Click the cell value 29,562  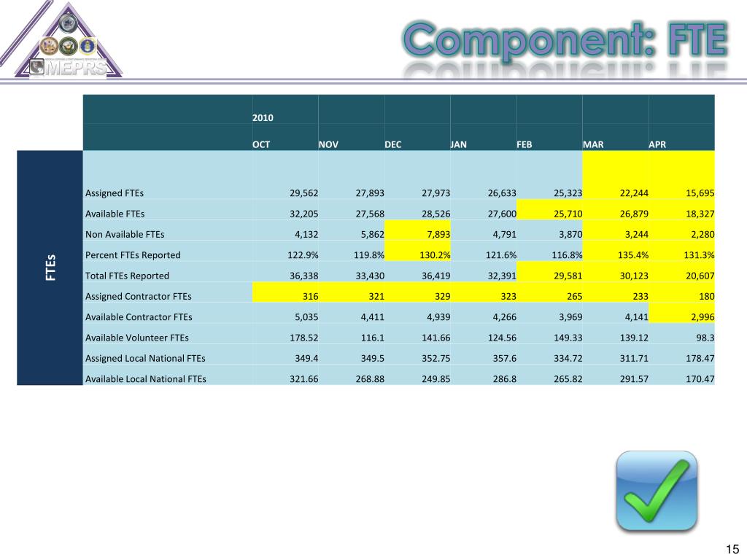coord(303,192)
